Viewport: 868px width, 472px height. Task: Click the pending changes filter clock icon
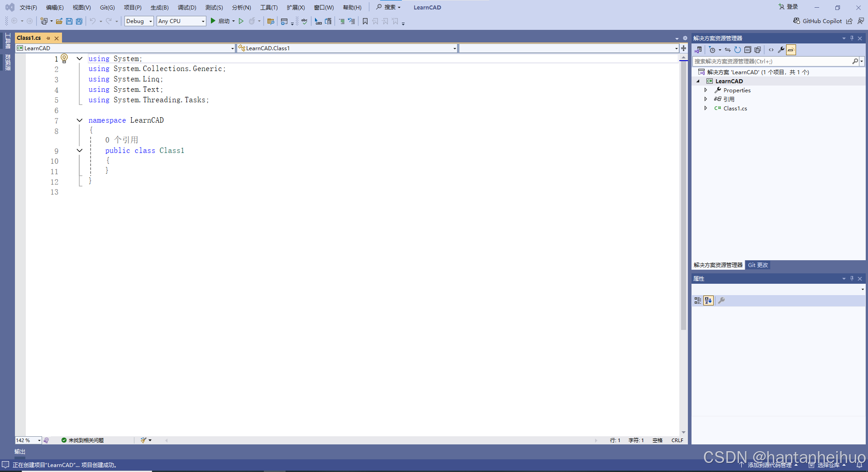[x=712, y=50]
